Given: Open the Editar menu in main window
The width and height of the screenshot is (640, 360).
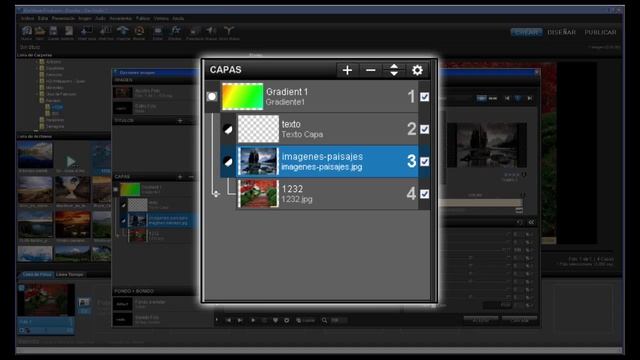Looking at the screenshot, I should coord(43,18).
